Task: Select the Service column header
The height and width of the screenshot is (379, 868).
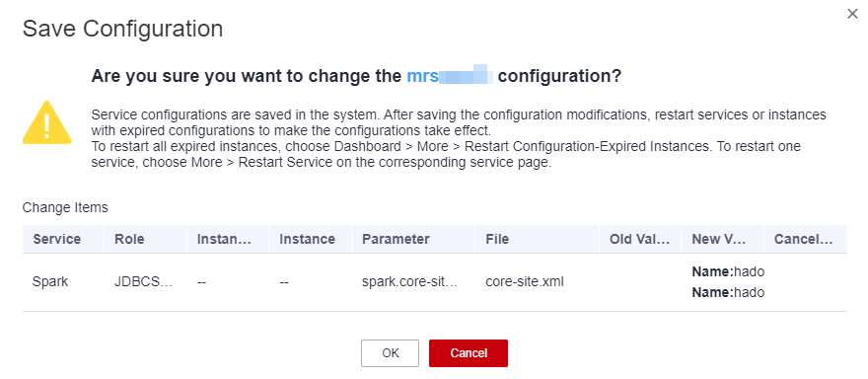Action: 57,239
